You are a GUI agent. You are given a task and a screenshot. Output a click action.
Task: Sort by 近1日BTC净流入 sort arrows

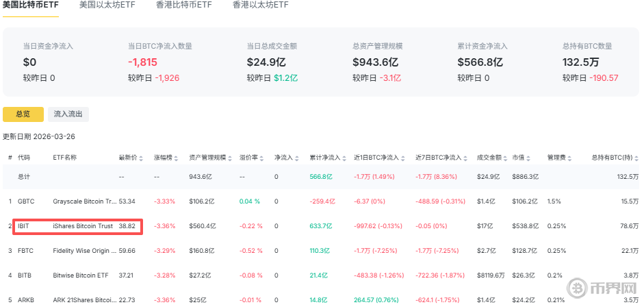[402, 158]
